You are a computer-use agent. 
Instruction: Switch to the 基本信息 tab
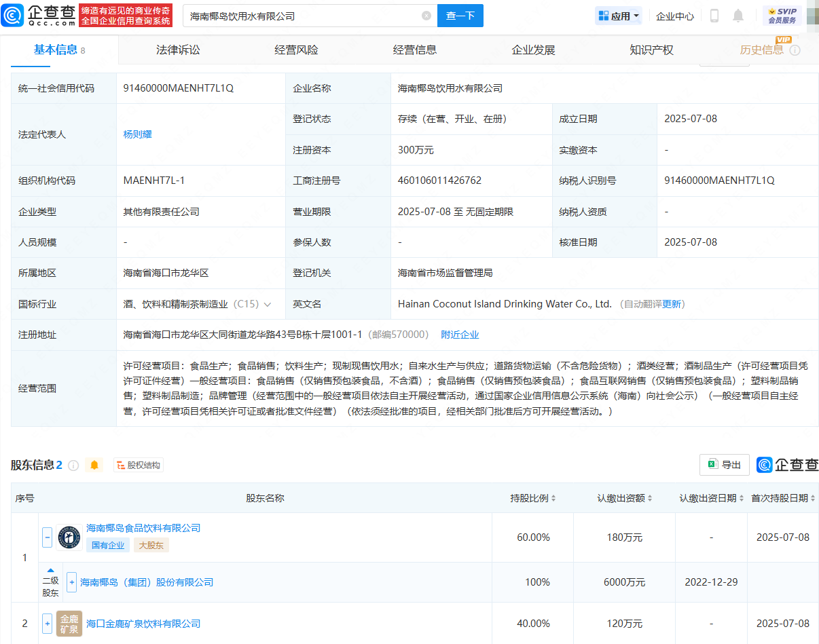[x=59, y=50]
